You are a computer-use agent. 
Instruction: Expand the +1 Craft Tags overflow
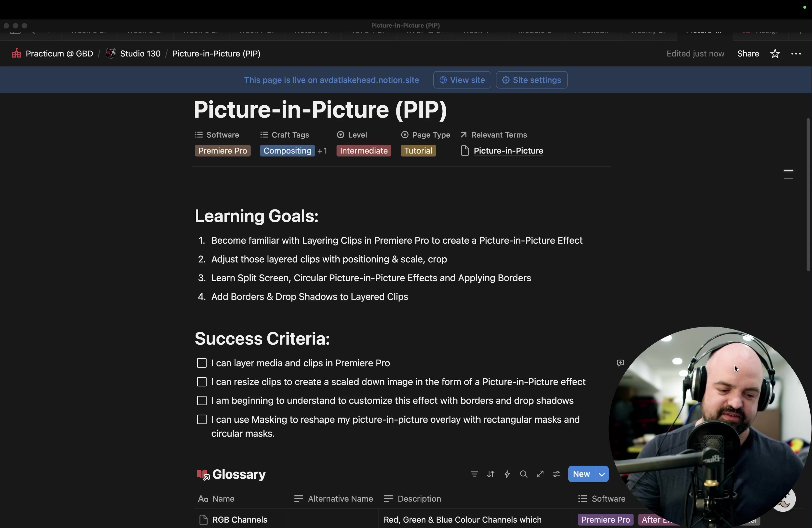(x=322, y=151)
